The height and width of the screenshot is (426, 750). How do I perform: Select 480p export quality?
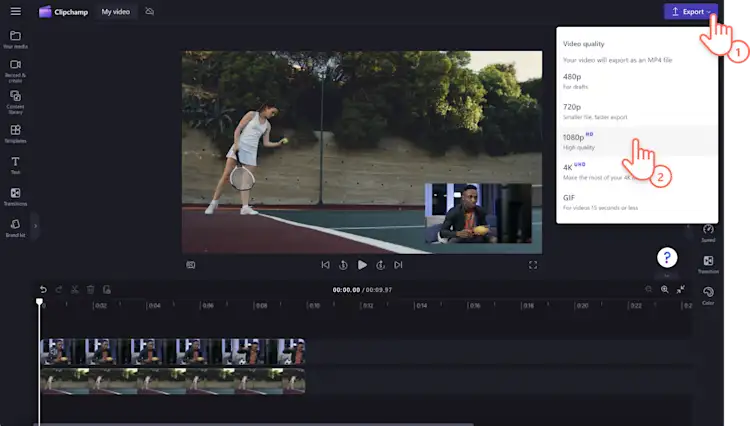click(x=637, y=81)
